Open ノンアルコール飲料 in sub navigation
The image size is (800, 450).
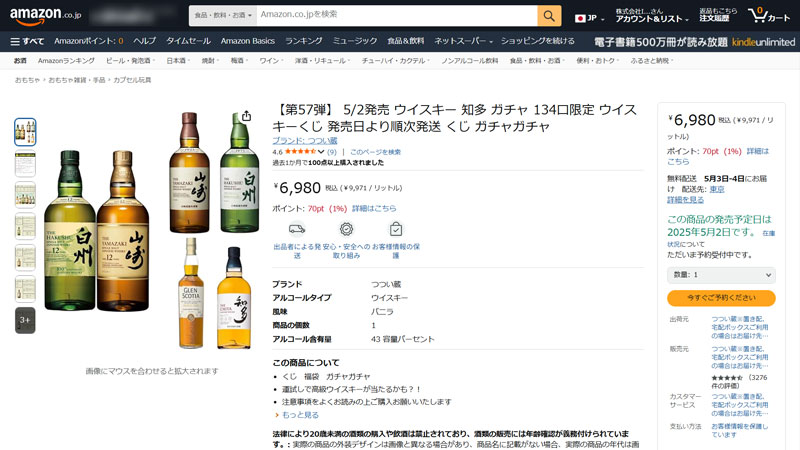pyautogui.click(x=469, y=61)
